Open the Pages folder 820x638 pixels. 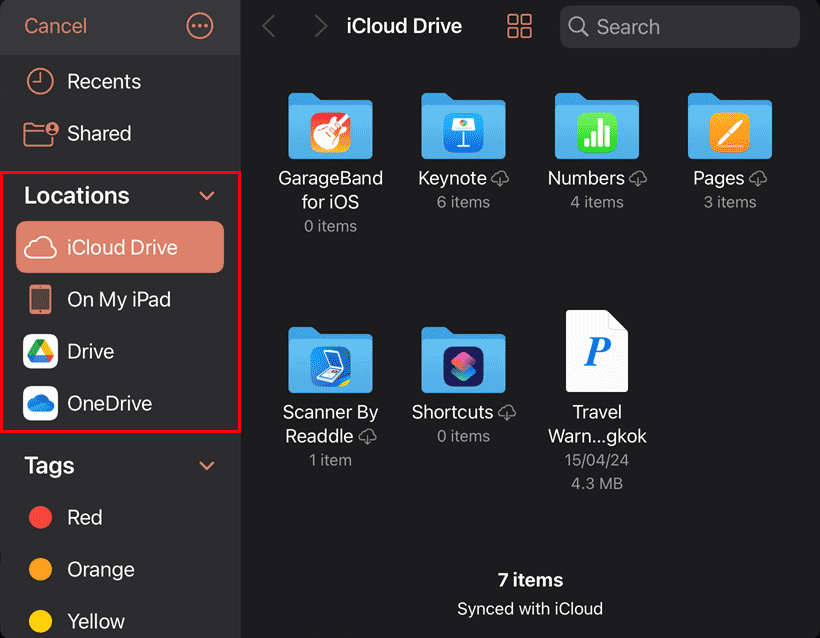point(730,127)
